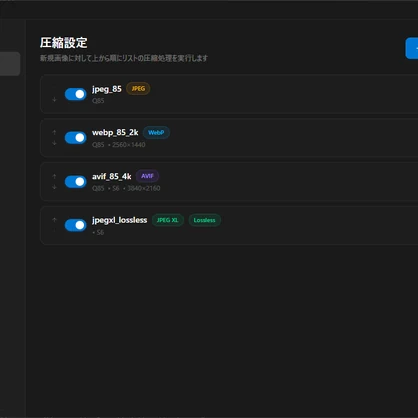Toggle the jpeg_85 compression switch

pyautogui.click(x=76, y=94)
